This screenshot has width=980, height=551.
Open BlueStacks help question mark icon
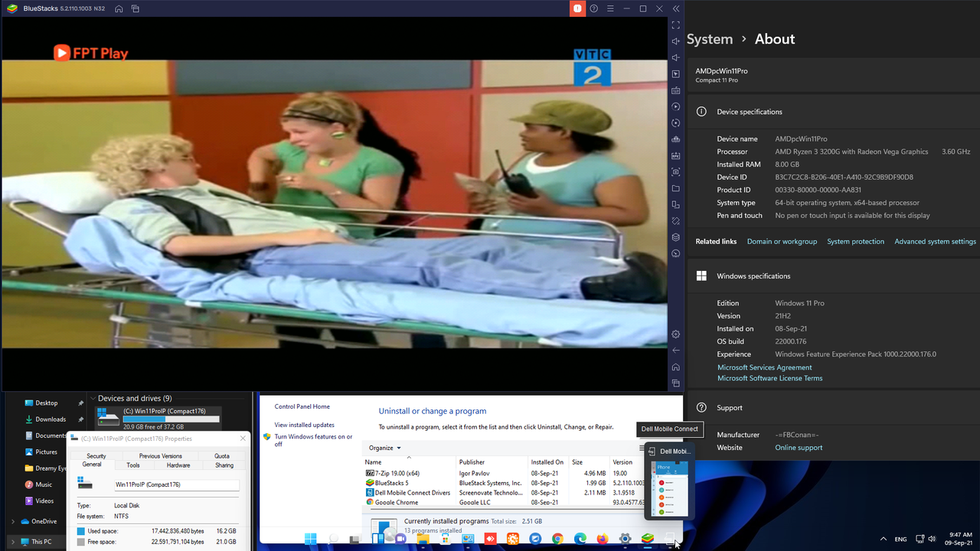tap(594, 8)
